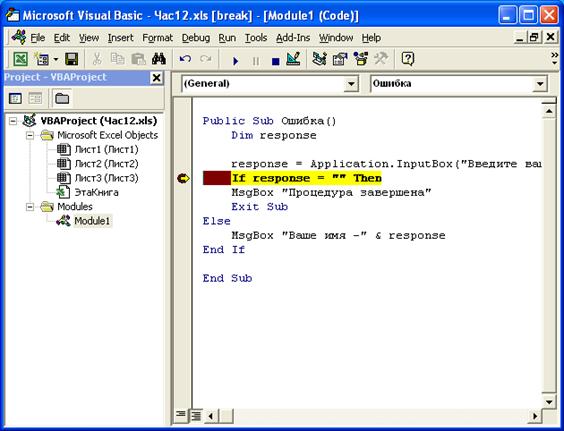564x431 pixels.
Task: Open the Object Browser toolbar icon
Action: tap(361, 59)
